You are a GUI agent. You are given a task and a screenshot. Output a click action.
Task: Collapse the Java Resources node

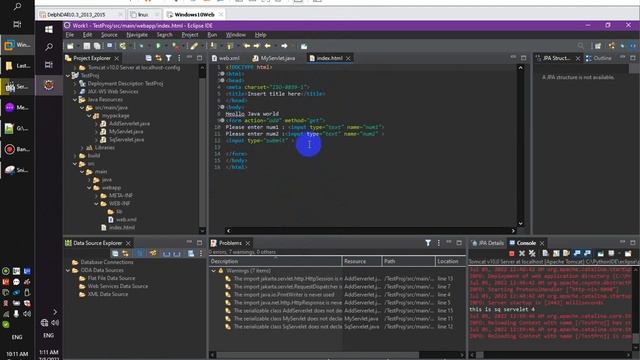75,100
